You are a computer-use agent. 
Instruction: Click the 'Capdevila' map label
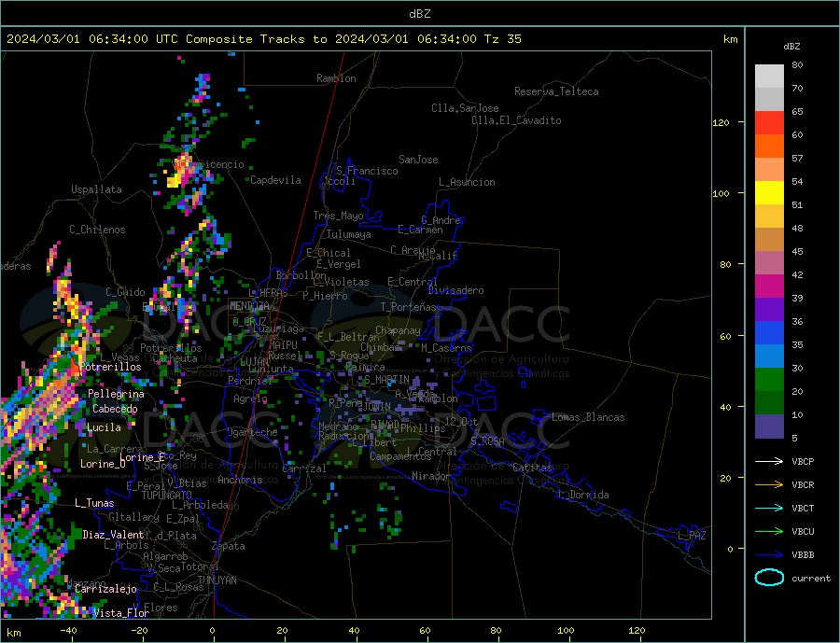click(275, 180)
